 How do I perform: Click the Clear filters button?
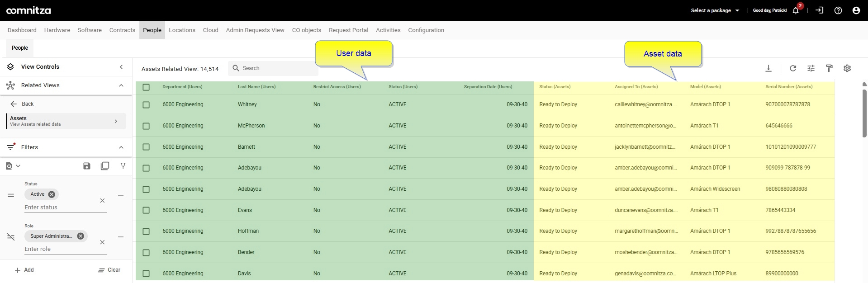click(109, 270)
